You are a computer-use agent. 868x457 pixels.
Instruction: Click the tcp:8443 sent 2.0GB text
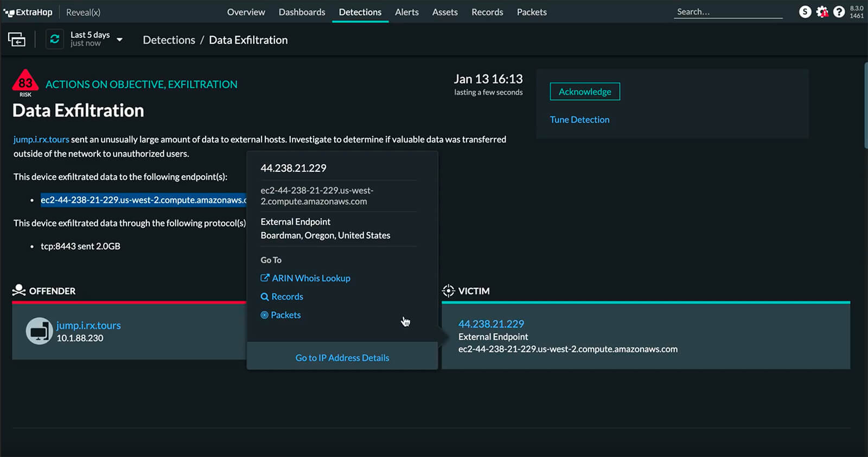pos(80,246)
